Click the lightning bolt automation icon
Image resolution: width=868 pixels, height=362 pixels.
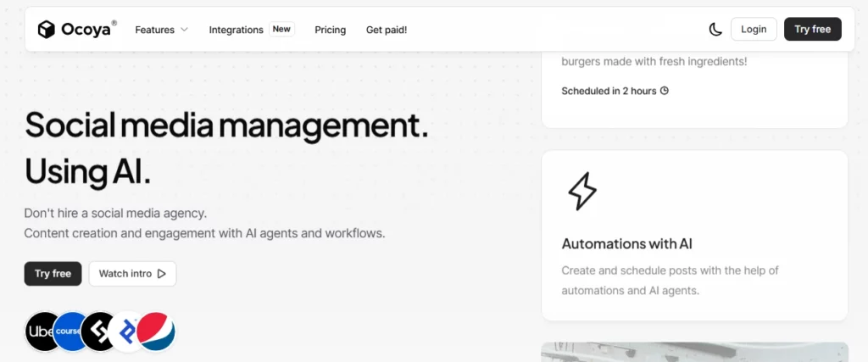(581, 192)
